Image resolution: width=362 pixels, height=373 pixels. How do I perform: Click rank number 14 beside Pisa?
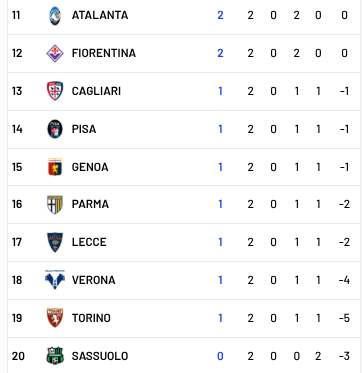pyautogui.click(x=17, y=129)
